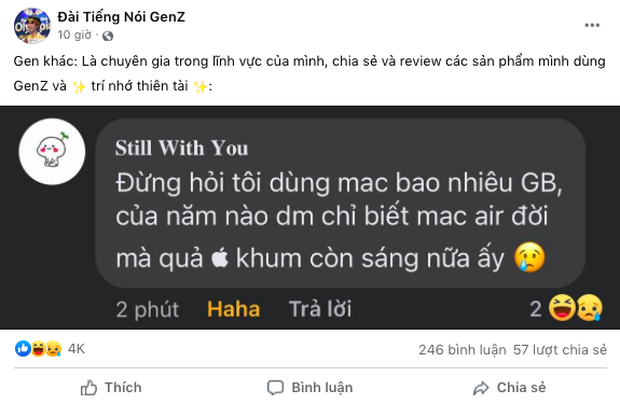Image resolution: width=620 pixels, height=404 pixels.
Task: Click the "Bình luận" speech bubble button
Action: [x=310, y=387]
